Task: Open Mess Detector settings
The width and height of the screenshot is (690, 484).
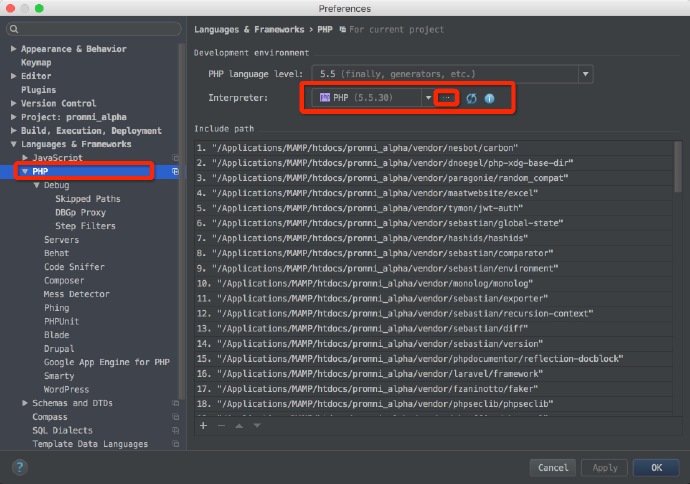Action: click(77, 294)
